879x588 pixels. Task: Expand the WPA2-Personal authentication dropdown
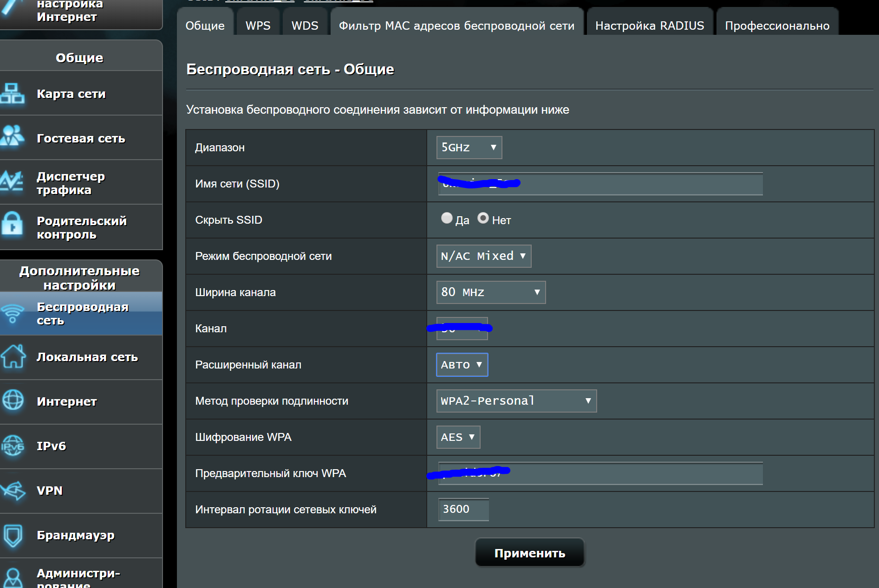coord(516,401)
